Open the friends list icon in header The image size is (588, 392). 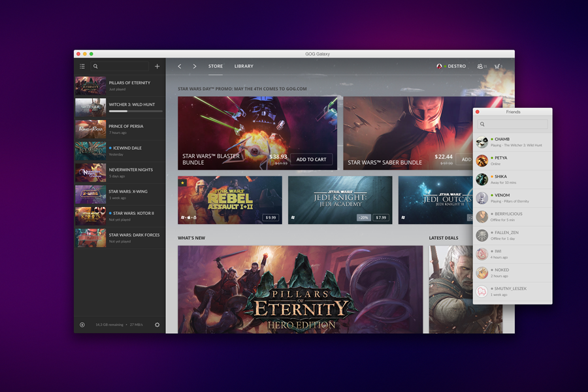tap(482, 67)
